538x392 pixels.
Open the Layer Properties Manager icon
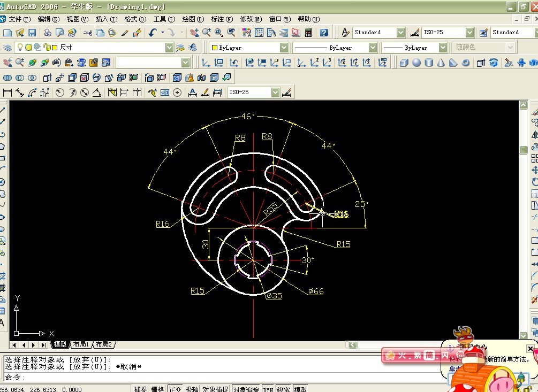pyautogui.click(x=7, y=47)
